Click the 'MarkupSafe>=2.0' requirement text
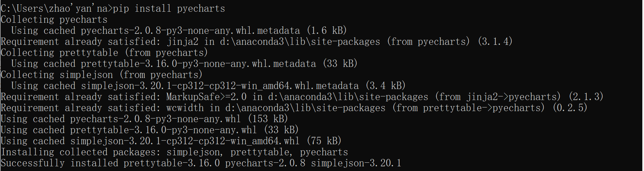This screenshot has width=644, height=171. [x=206, y=97]
